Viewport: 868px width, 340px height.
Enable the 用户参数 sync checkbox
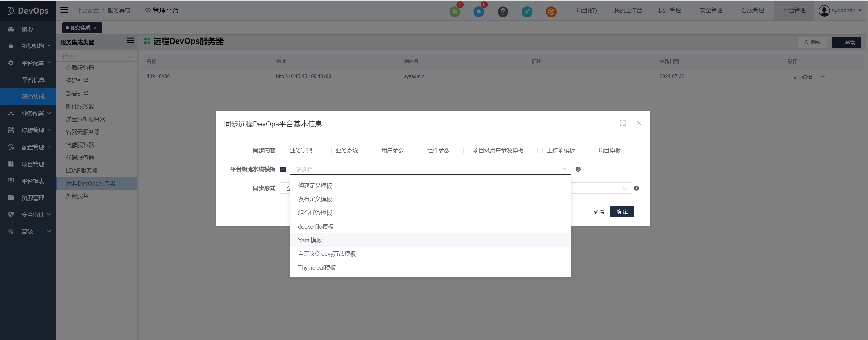(374, 151)
